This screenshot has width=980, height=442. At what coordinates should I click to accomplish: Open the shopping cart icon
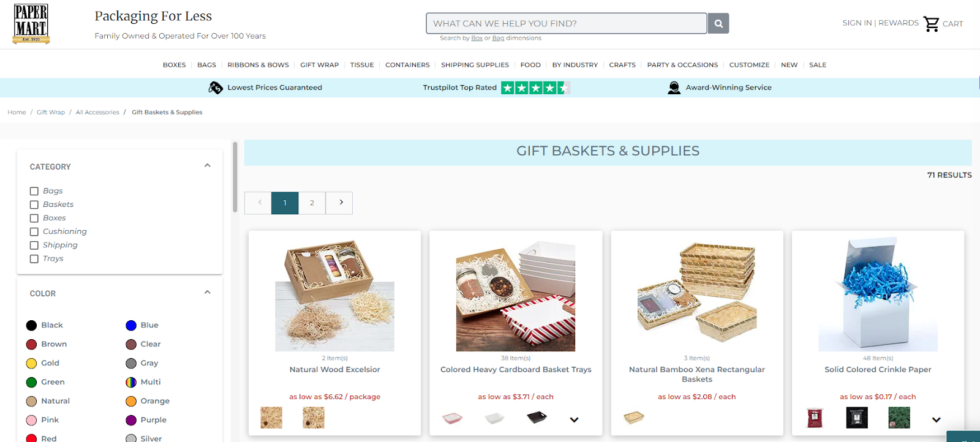tap(931, 24)
